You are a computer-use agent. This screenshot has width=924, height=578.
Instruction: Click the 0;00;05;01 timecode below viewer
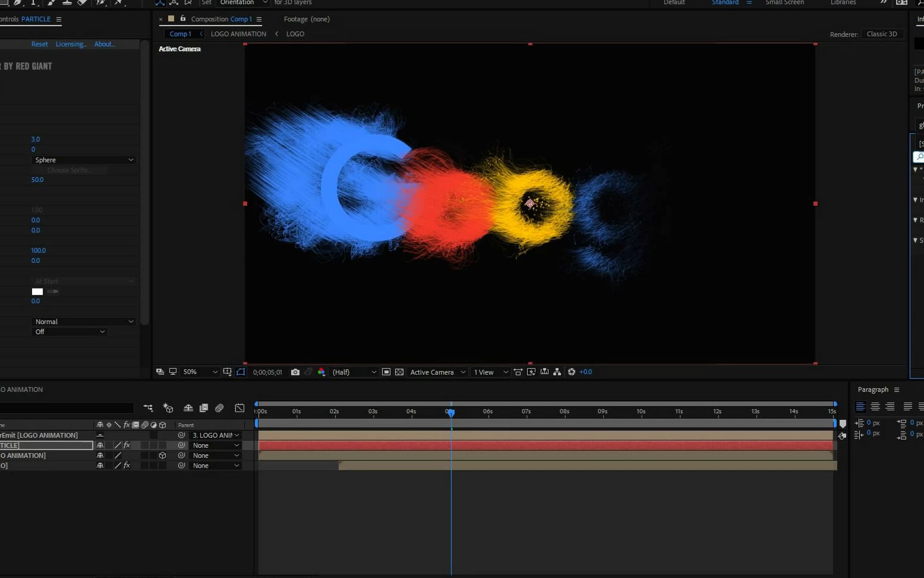(267, 372)
